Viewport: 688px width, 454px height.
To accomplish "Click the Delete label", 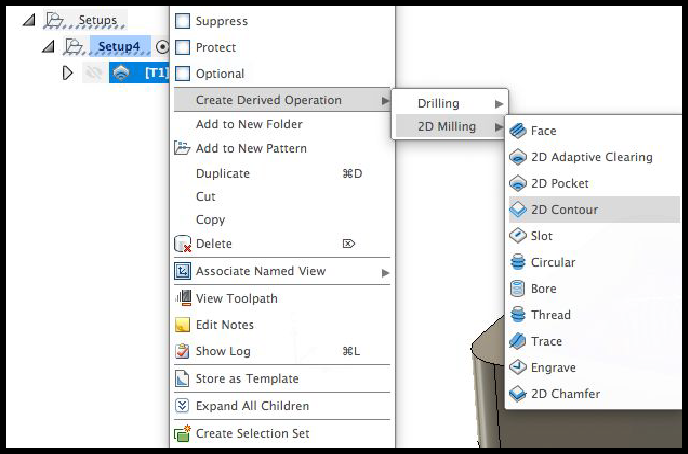I will click(214, 243).
